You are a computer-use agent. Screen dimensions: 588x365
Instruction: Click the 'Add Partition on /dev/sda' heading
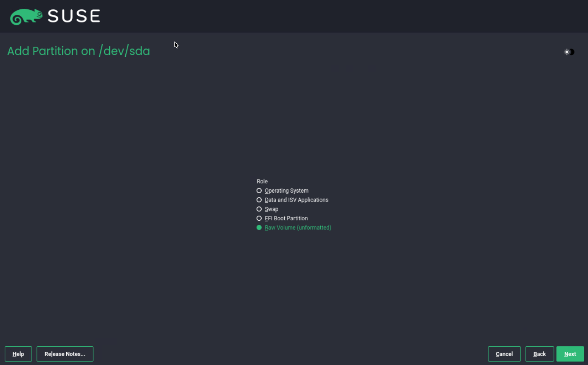(79, 51)
